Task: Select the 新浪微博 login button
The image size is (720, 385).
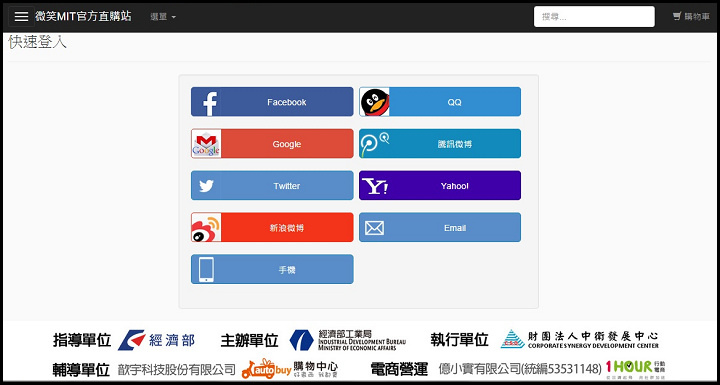Action: pos(272,227)
